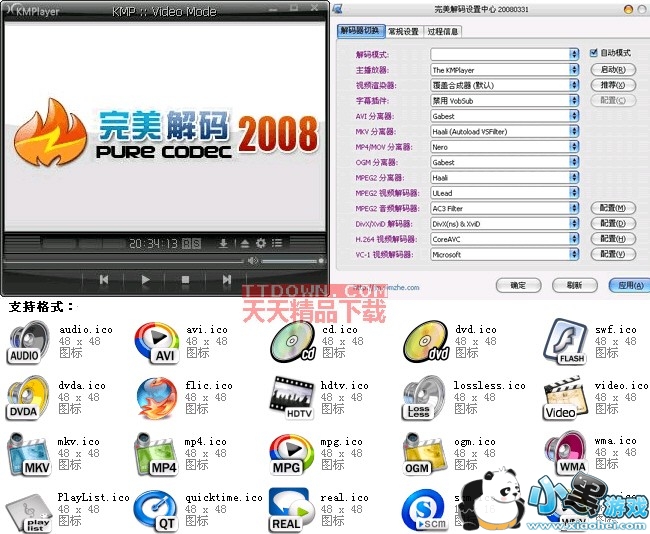Click 配置(V) for VC-1 decoder
The image size is (650, 534).
point(613,254)
